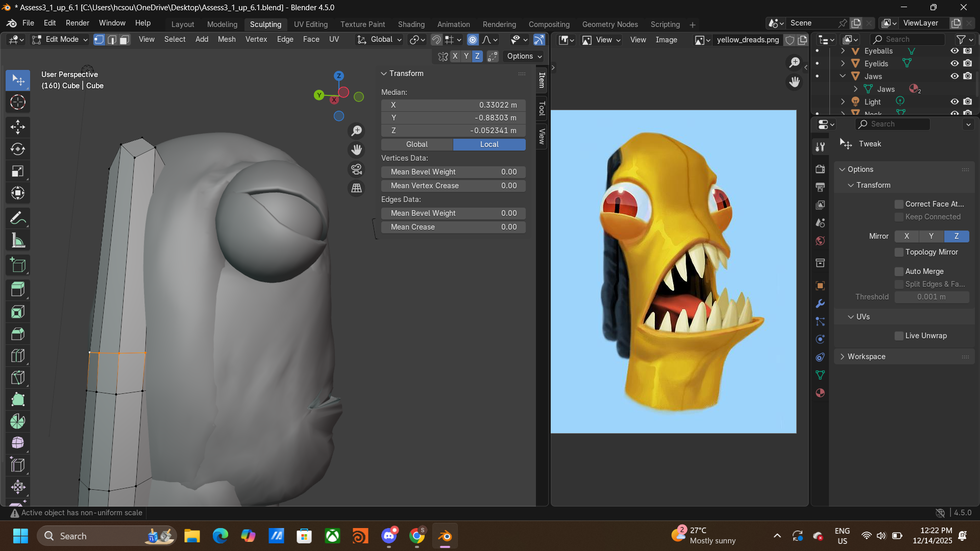Toggle camera view in viewport
The width and height of the screenshot is (980, 551).
pyautogui.click(x=356, y=169)
